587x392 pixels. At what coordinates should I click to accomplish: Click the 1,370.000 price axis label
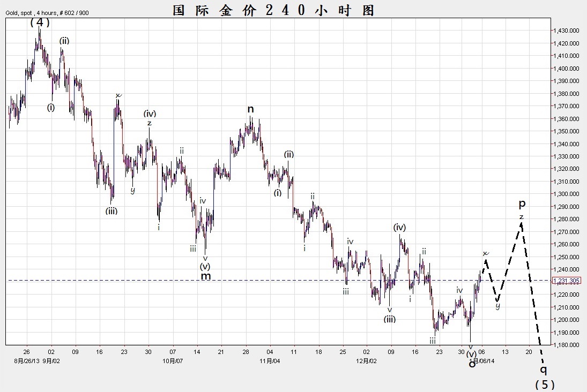566,106
